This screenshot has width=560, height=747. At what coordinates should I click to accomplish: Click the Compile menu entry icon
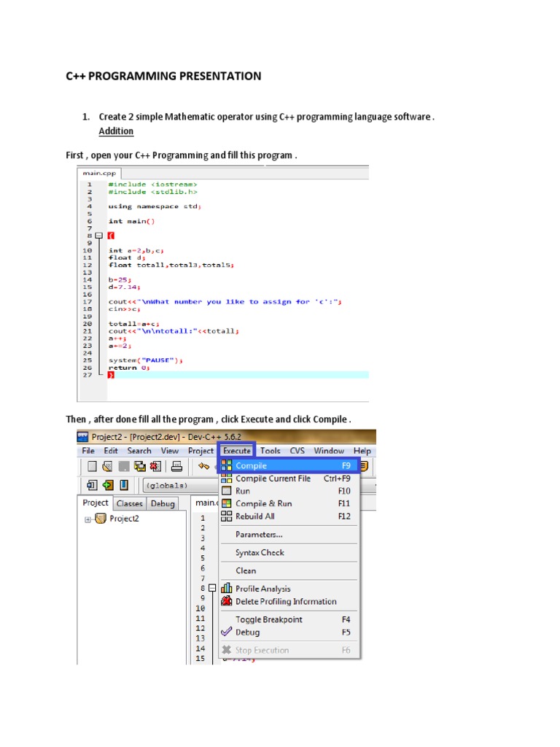click(x=227, y=465)
